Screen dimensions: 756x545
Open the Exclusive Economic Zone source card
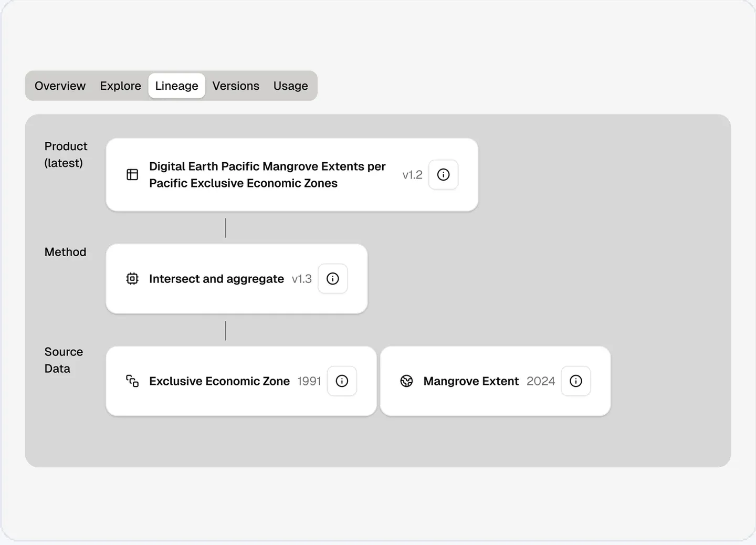[241, 381]
